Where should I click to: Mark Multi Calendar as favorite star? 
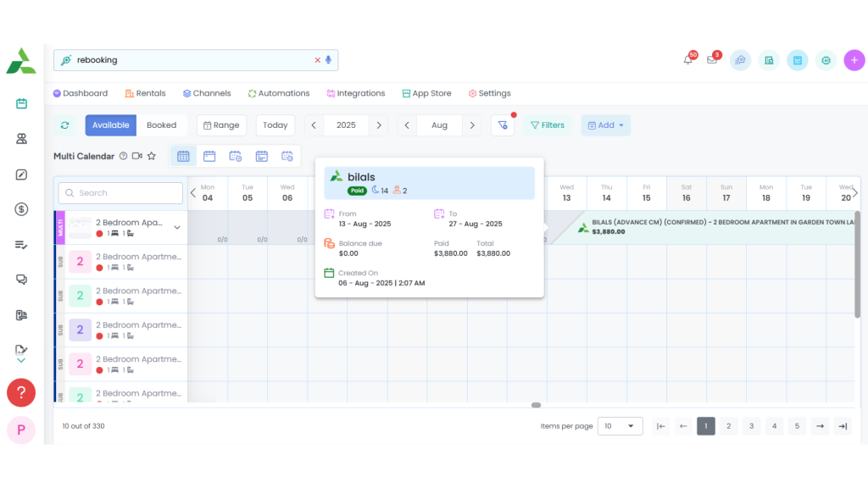tap(152, 156)
